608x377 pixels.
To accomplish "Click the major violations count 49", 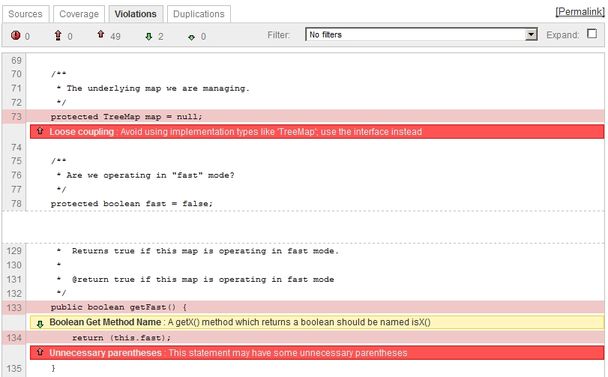I will pos(115,36).
